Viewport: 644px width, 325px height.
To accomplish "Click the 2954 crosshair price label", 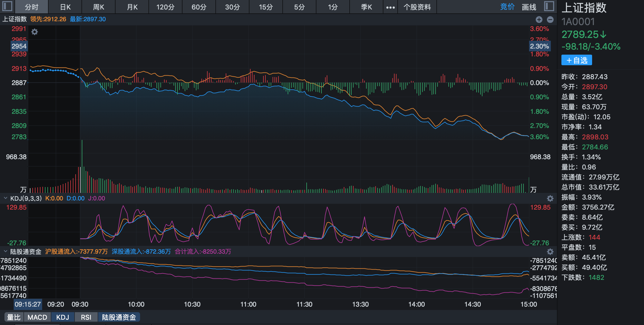I will pos(19,46).
